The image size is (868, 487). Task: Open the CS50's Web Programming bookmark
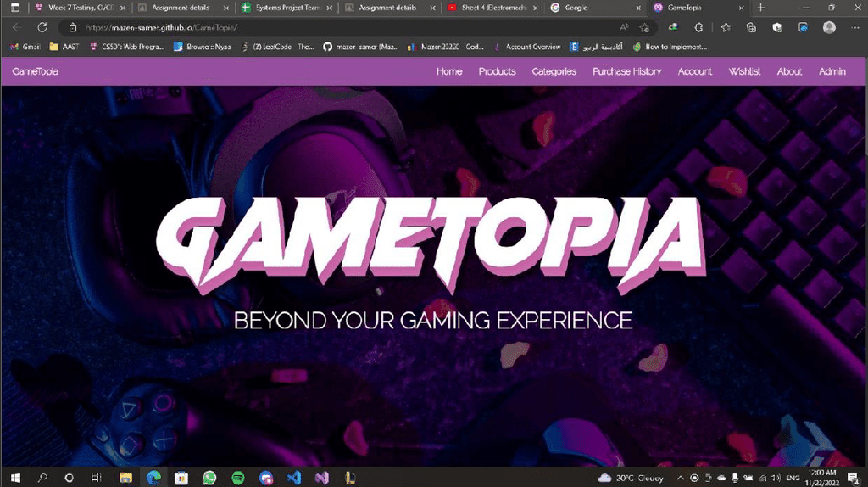127,47
